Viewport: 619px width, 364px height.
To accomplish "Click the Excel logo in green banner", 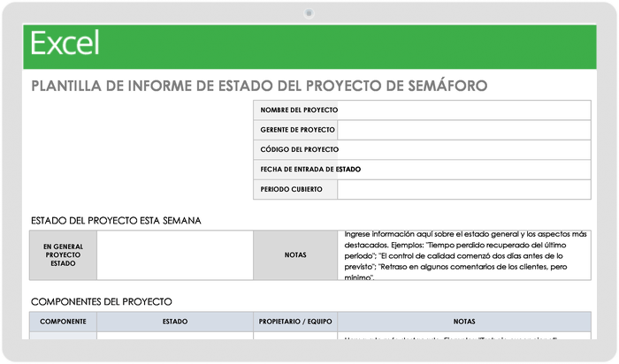I will pyautogui.click(x=65, y=43).
